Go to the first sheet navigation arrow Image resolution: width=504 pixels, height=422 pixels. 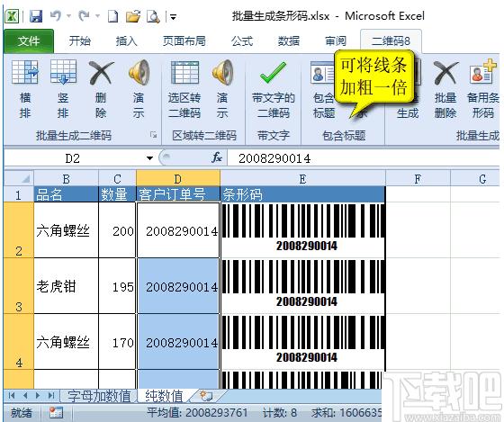tap(12, 395)
